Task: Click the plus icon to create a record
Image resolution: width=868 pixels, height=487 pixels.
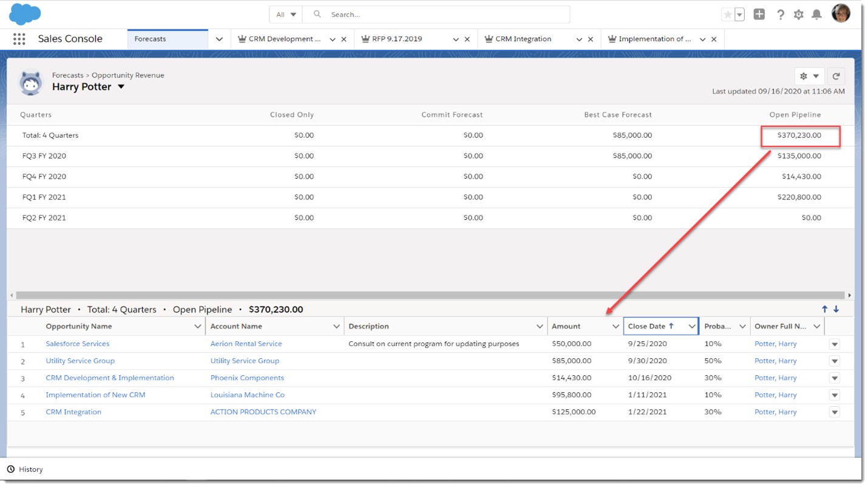Action: coord(759,13)
